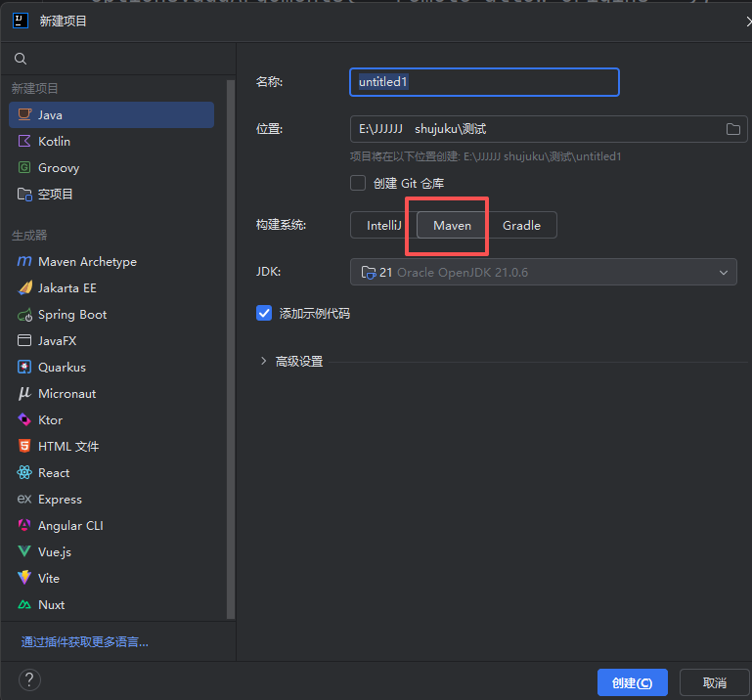Select the Jakarta EE label
Screen dimensions: 752x700
(x=67, y=287)
